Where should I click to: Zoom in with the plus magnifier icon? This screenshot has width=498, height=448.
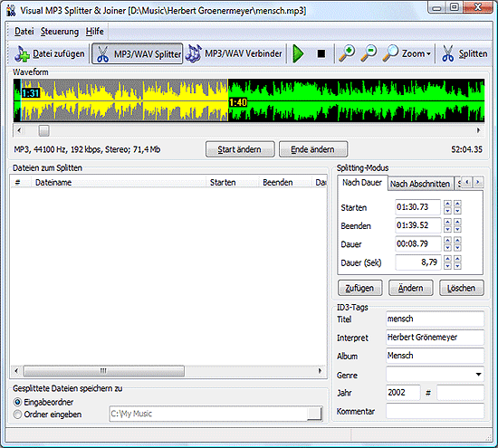pyautogui.click(x=347, y=53)
